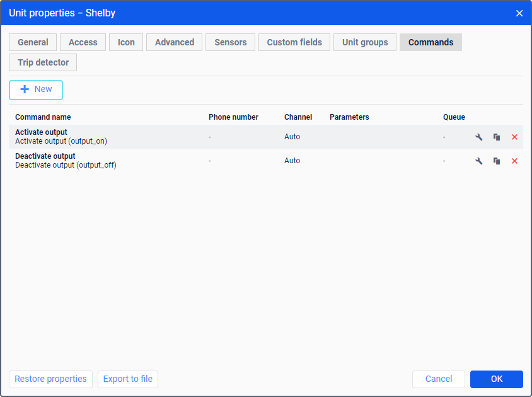
Task: Open the Access tab
Action: pos(83,42)
